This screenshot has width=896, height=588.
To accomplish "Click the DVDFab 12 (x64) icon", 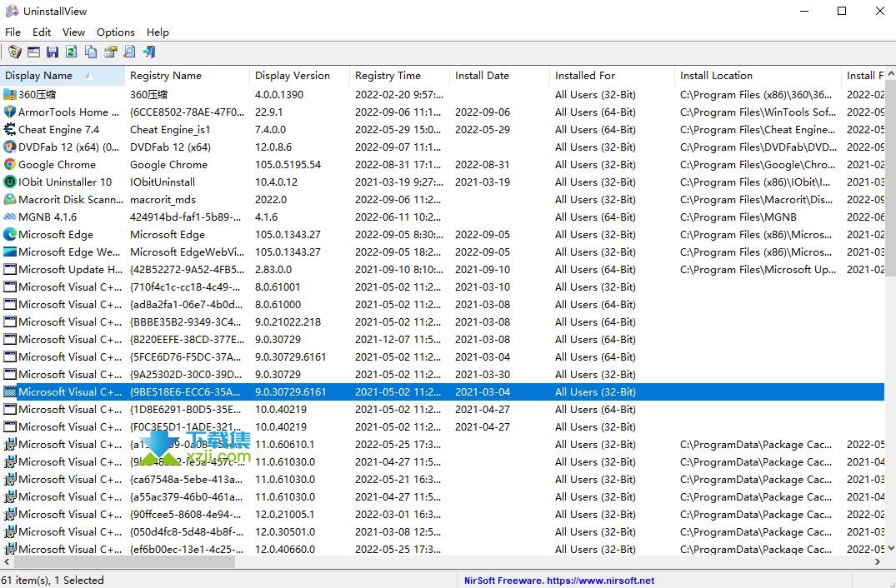I will coord(10,147).
